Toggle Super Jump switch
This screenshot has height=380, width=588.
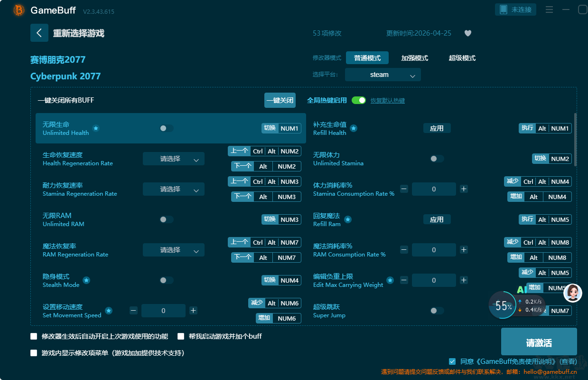click(x=437, y=311)
